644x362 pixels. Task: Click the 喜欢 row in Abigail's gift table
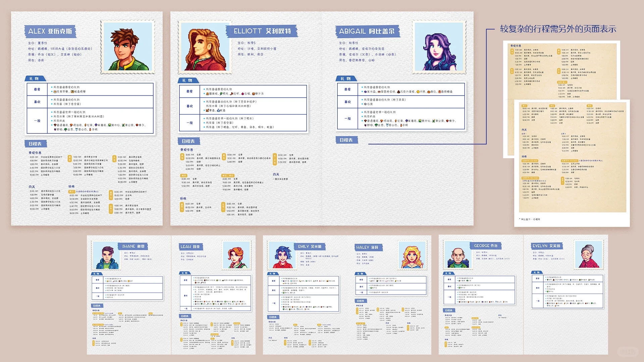pos(401,102)
